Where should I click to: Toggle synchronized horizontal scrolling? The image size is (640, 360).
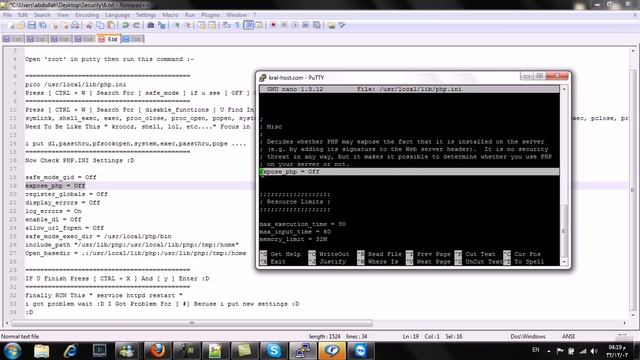[212, 25]
